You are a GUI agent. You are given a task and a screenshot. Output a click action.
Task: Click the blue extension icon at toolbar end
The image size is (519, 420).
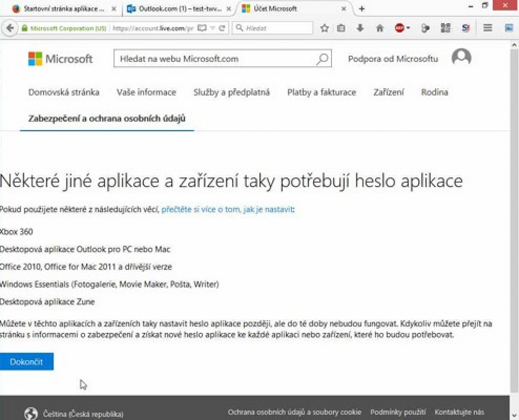[509, 28]
